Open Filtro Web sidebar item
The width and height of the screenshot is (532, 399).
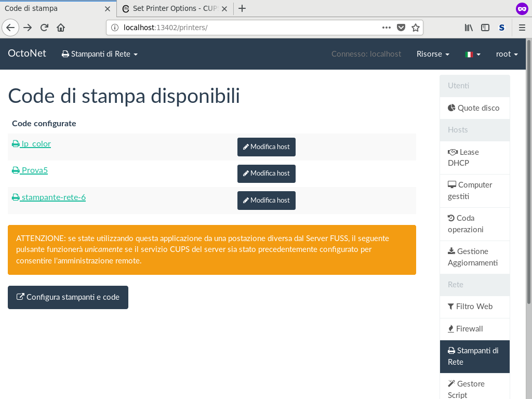pyautogui.click(x=475, y=307)
